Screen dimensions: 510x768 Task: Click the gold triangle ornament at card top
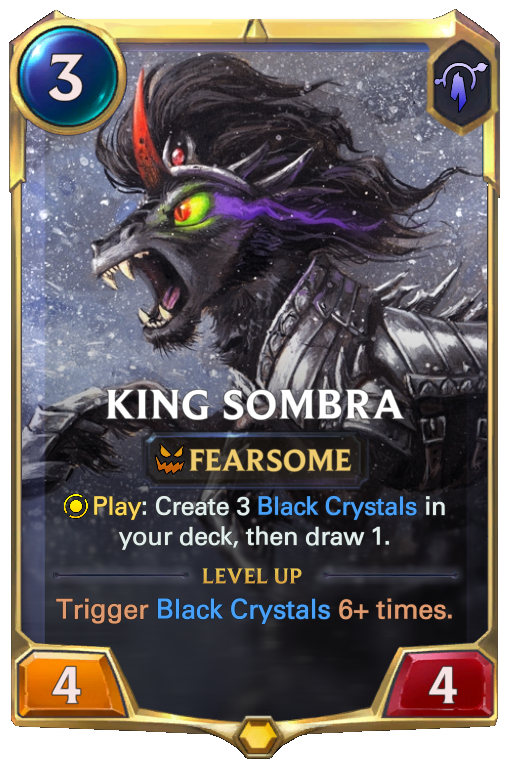[255, 30]
